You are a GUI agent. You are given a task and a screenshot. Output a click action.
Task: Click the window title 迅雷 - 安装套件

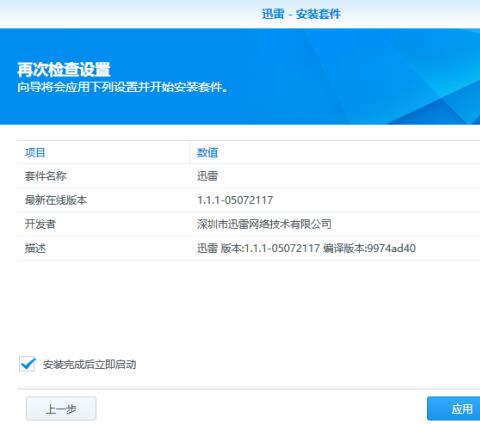301,14
